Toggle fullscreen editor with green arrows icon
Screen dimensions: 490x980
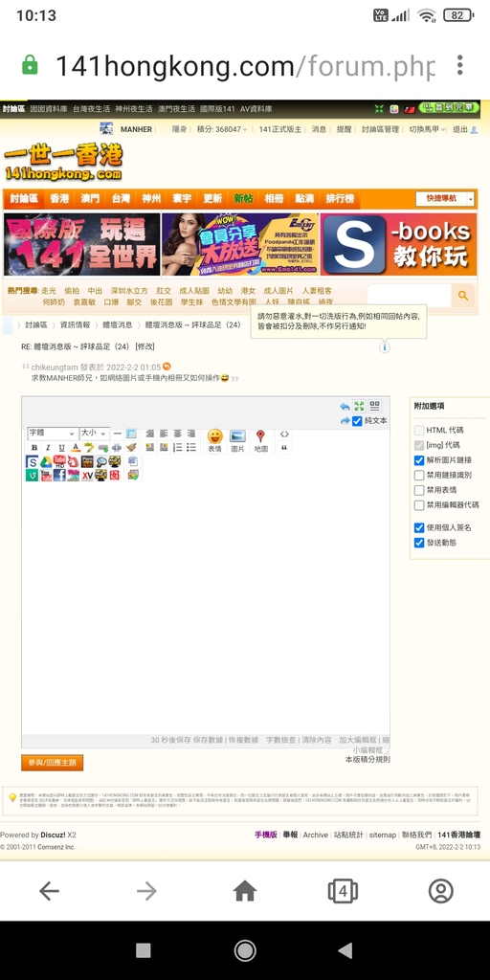click(360, 406)
